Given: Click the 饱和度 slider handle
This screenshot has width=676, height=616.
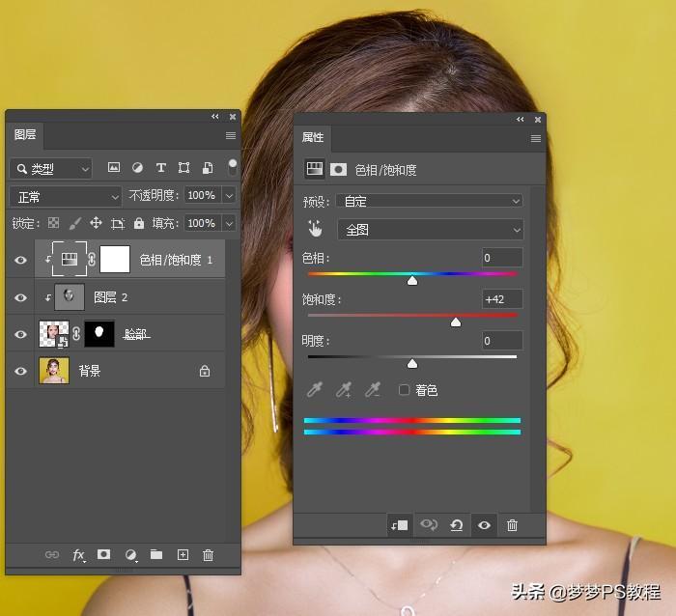Looking at the screenshot, I should [456, 322].
